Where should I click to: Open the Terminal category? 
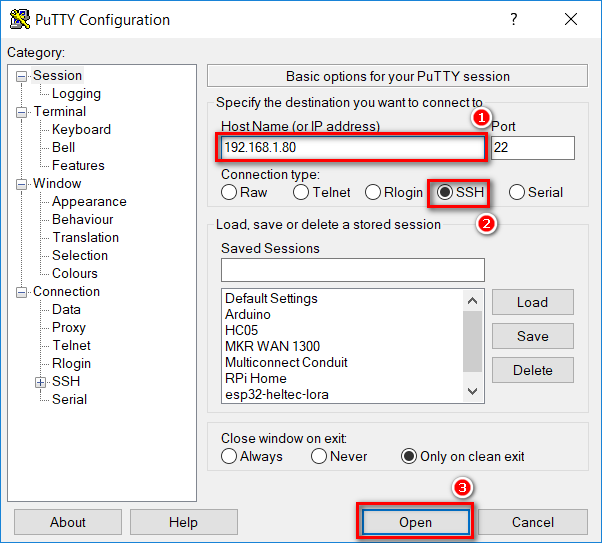(60, 111)
